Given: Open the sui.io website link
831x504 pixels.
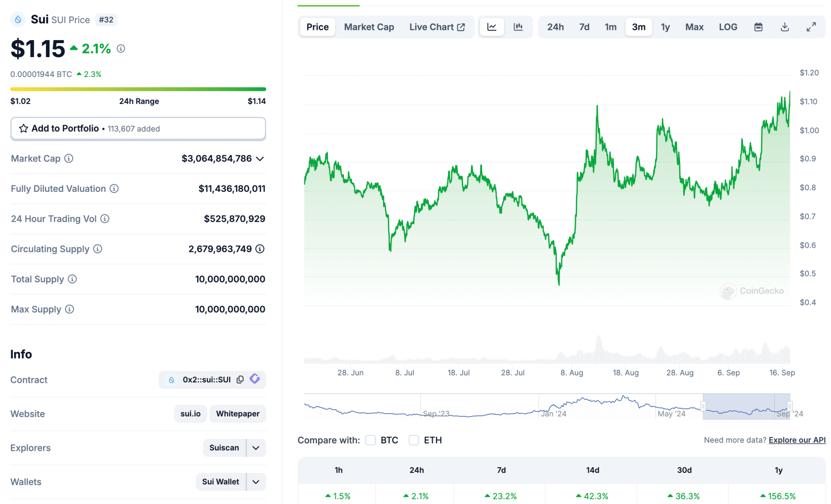Looking at the screenshot, I should 191,414.
